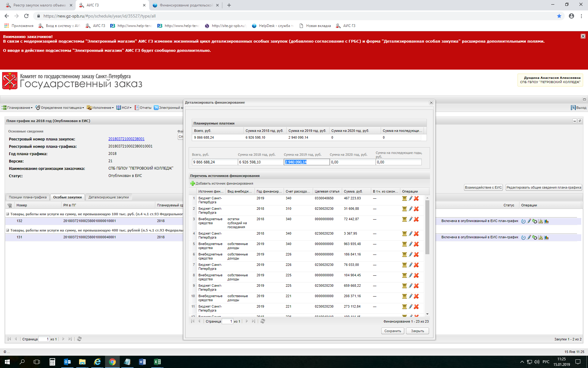Open the Планирование dropdown menu
The height and width of the screenshot is (368, 588).
pyautogui.click(x=18, y=108)
